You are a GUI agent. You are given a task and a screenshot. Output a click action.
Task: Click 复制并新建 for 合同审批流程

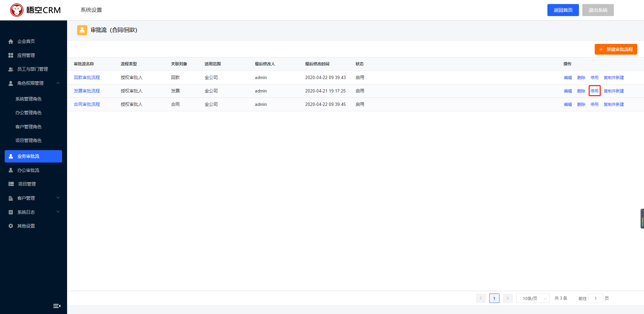614,104
